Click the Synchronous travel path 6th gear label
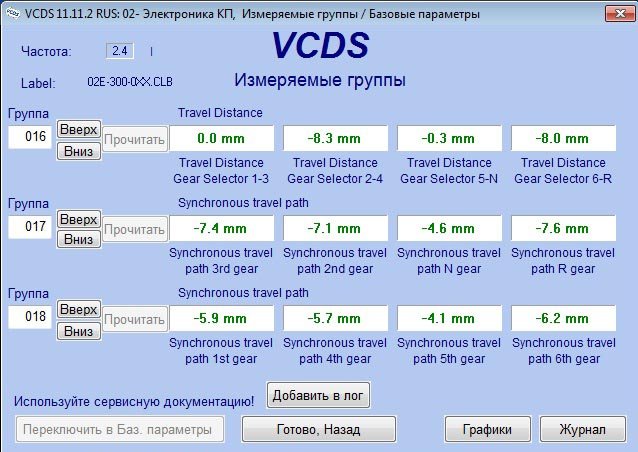This screenshot has height=452, width=638. tap(564, 351)
